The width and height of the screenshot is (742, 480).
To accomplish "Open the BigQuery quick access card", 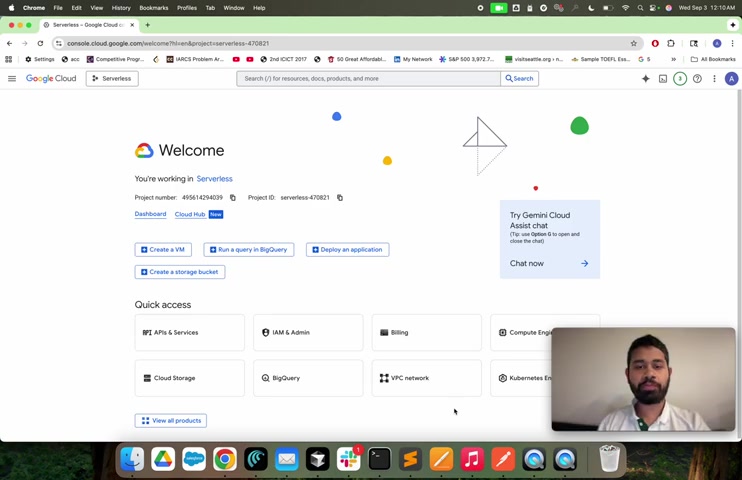I will tap(308, 378).
